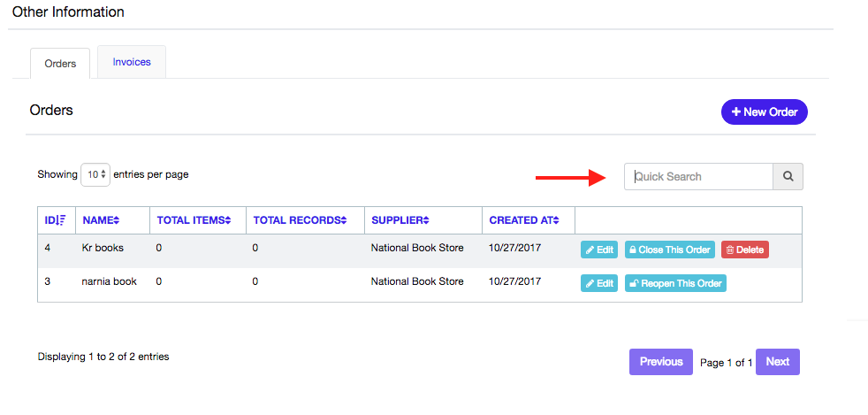
Task: Click the magnifying glass search icon
Action: pyautogui.click(x=788, y=176)
